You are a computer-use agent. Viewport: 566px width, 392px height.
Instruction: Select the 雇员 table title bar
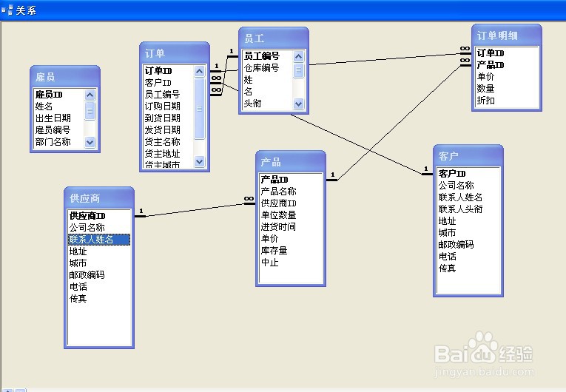coord(65,76)
